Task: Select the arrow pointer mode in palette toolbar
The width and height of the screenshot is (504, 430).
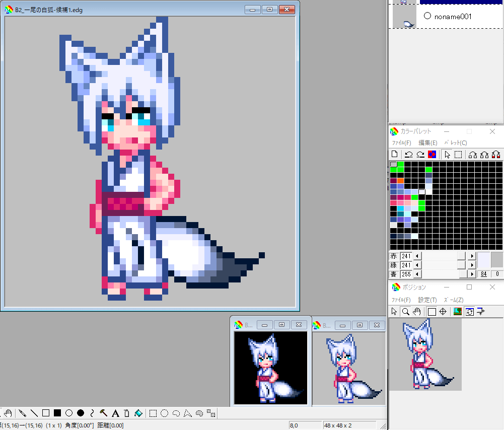Action: pyautogui.click(x=447, y=155)
